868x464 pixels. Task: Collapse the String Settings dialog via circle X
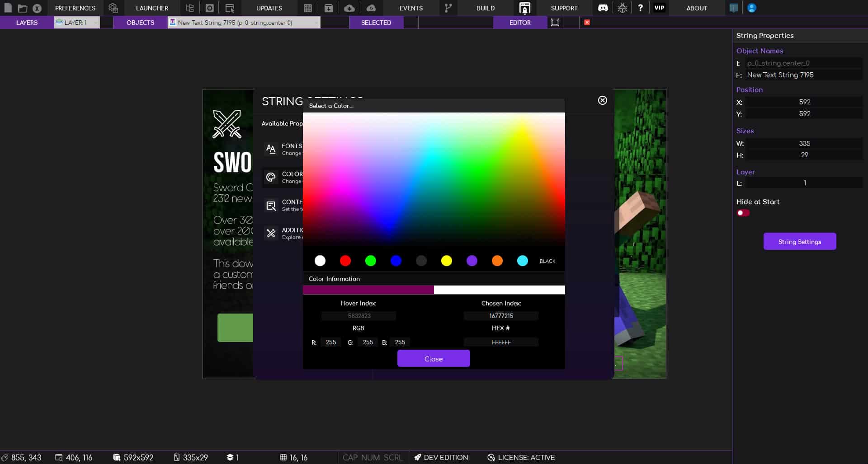pos(602,100)
